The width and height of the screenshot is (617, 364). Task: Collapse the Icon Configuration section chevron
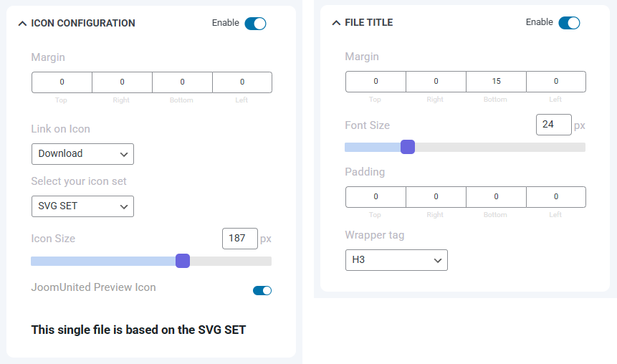(22, 23)
